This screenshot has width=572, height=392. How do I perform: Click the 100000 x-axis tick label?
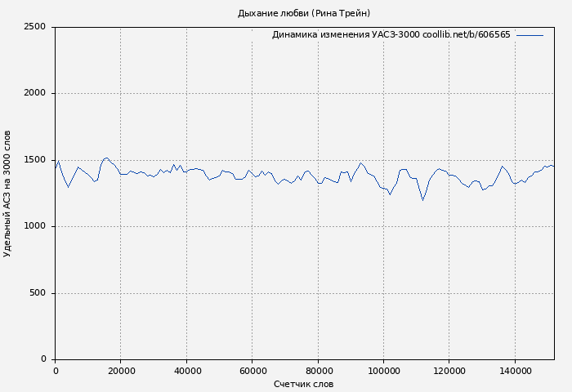tap(383, 370)
